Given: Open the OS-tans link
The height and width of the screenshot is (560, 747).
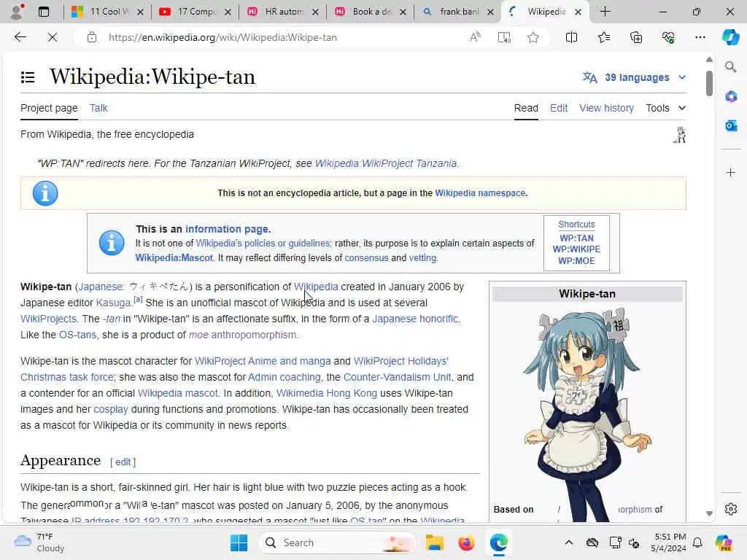Looking at the screenshot, I should 77,335.
